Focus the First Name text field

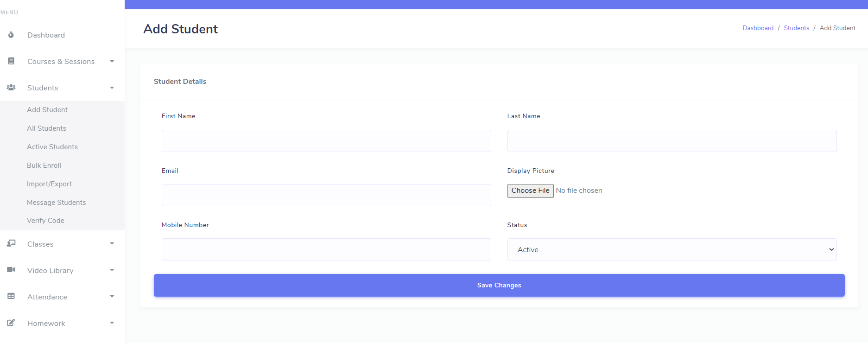click(326, 141)
